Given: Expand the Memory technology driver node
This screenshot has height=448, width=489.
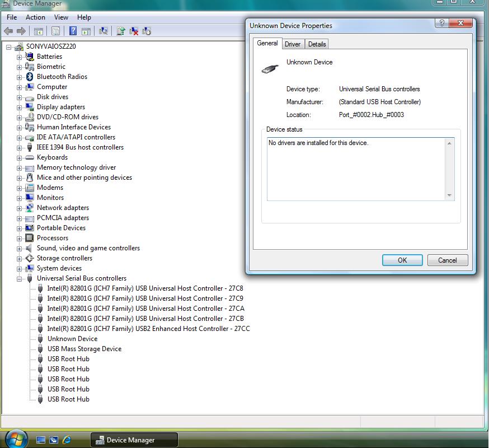Looking at the screenshot, I should (x=20, y=168).
